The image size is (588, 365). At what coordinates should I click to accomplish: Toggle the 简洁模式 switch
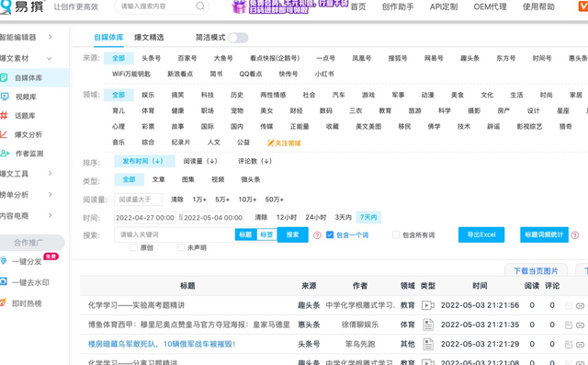click(238, 38)
